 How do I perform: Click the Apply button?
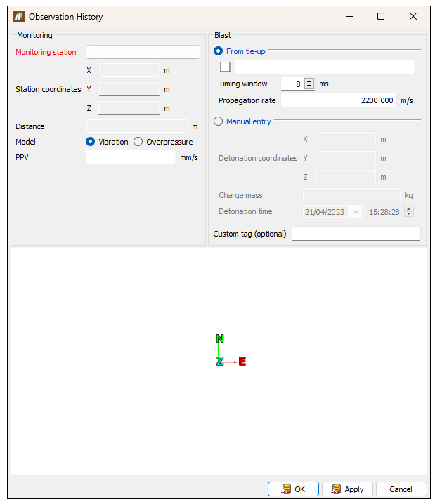347,489
